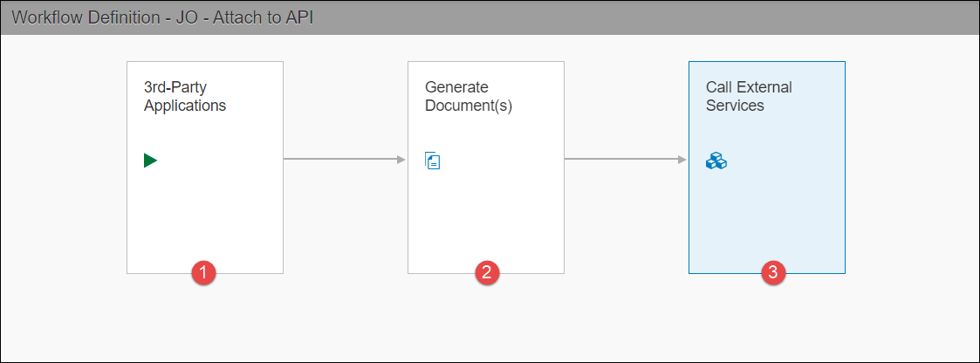Click the Generate Document(s) page icon
Viewport: 980px width, 363px height.
(433, 160)
